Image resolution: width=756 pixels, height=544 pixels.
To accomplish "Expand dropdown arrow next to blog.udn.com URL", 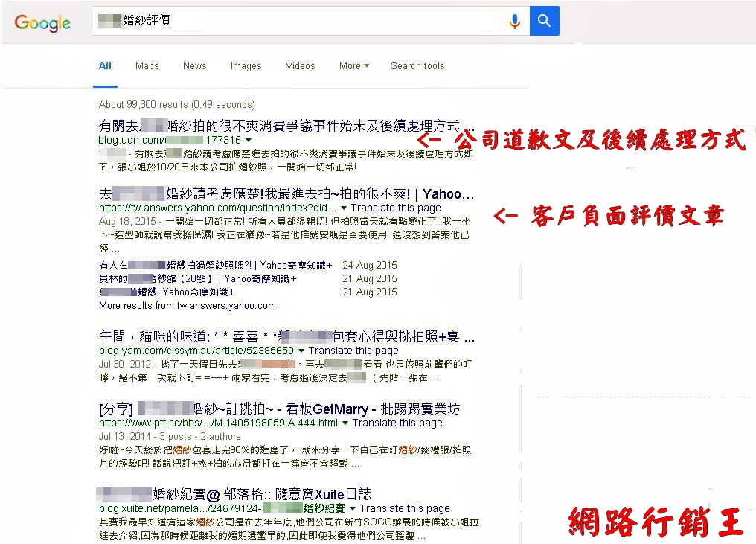I will click(x=249, y=141).
